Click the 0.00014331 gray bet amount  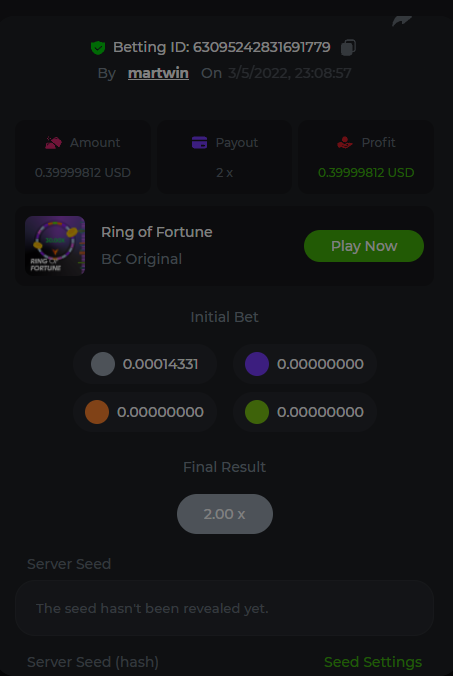coord(160,364)
